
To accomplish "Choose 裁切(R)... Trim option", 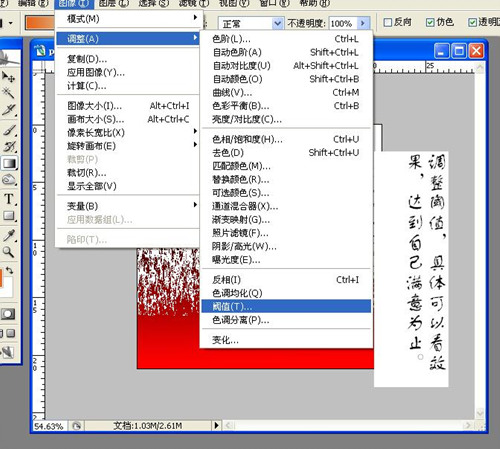I will [x=128, y=173].
